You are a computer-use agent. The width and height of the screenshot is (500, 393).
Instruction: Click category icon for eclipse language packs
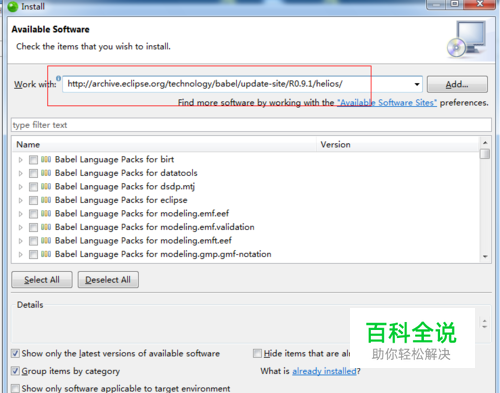(46, 200)
